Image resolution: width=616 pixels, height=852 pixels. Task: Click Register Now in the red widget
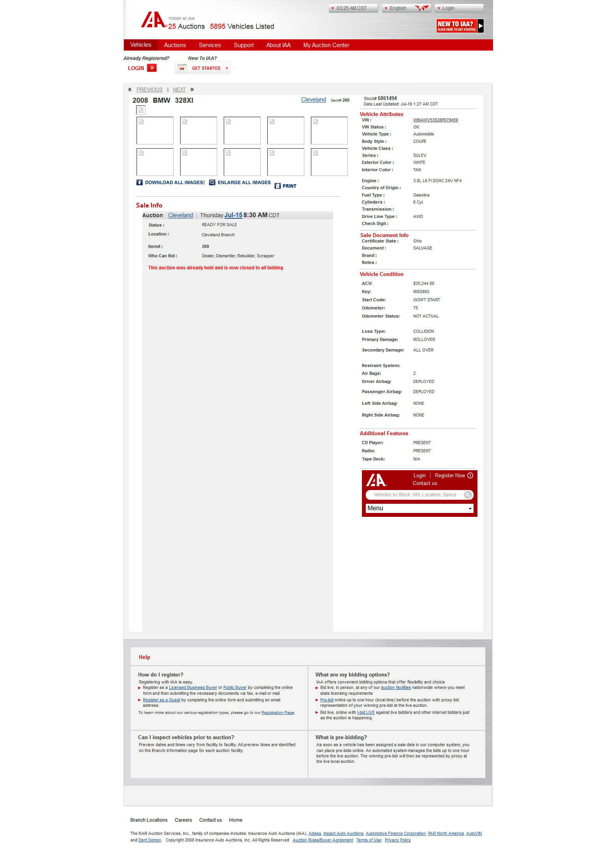click(450, 476)
